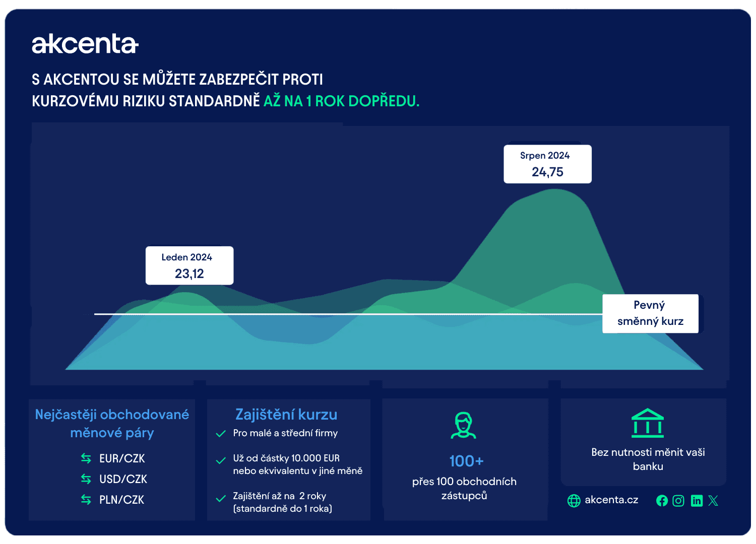Open the Facebook icon link
Screen dimensions: 756x544
(x=662, y=501)
